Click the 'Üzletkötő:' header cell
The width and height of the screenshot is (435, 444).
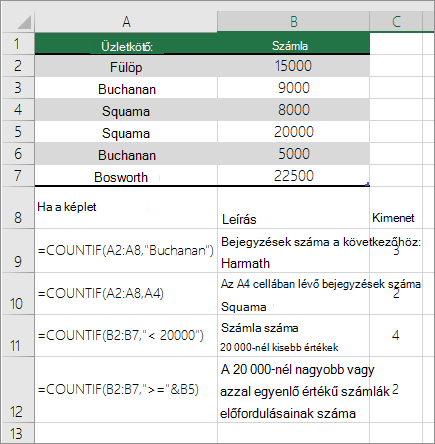(126, 44)
